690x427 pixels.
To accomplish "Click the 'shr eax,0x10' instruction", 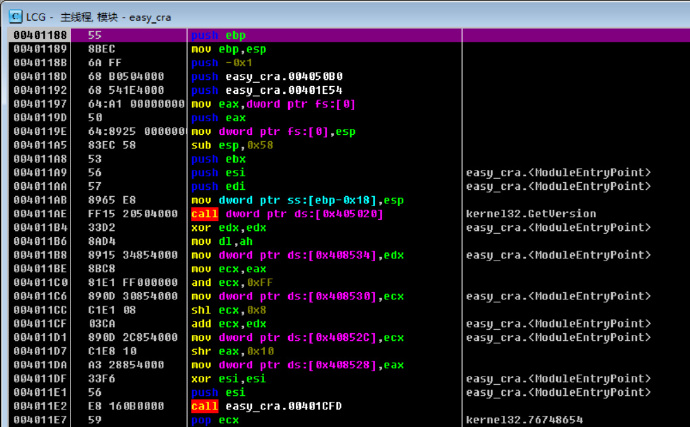I will click(232, 351).
